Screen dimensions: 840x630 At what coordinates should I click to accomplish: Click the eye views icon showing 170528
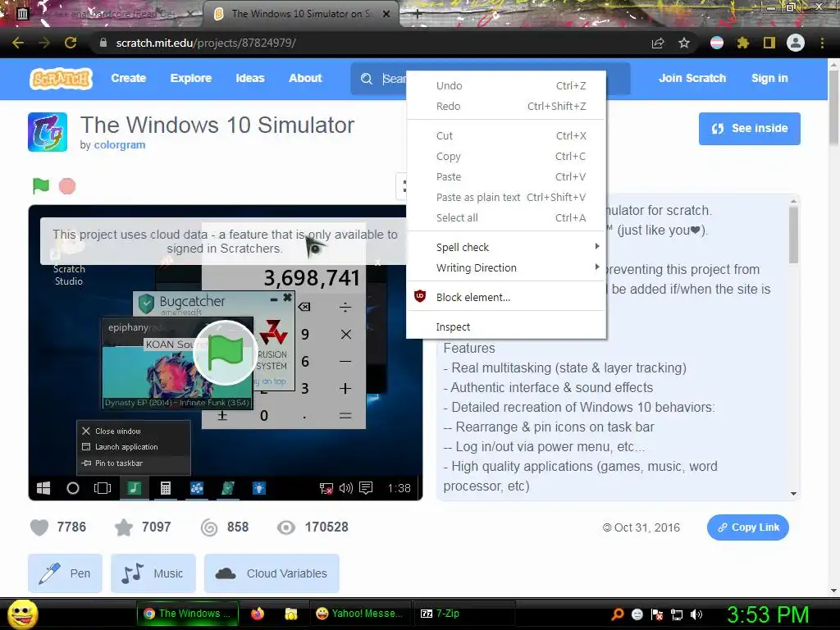pyautogui.click(x=286, y=527)
